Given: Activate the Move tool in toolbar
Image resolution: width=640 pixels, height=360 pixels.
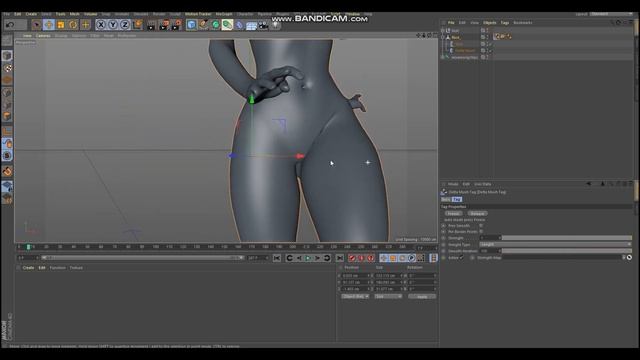Looking at the screenshot, I should [49, 25].
